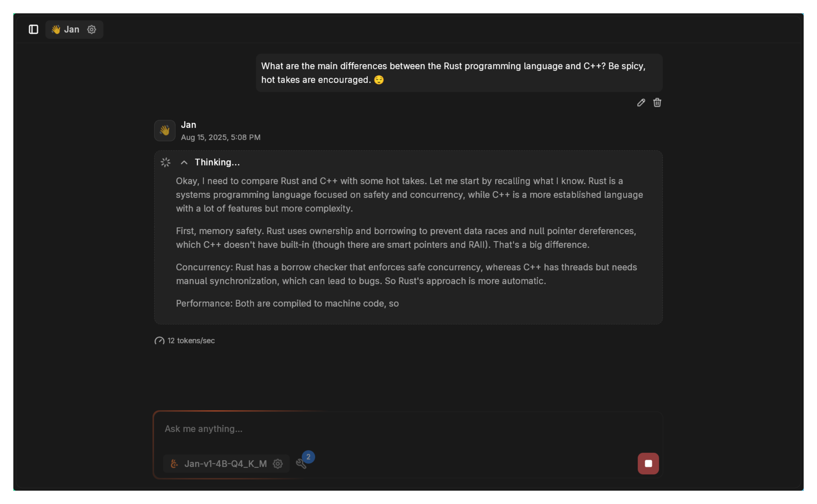Open settings gear beside the Jan title
The image size is (817, 504).
point(91,29)
